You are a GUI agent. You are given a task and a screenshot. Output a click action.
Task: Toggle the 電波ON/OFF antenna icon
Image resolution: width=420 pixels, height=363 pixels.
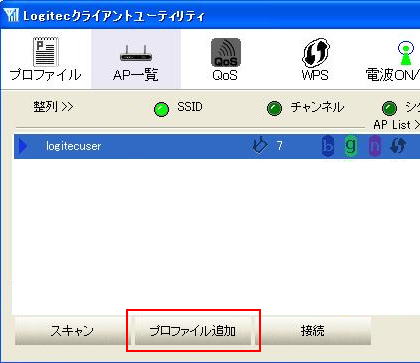pyautogui.click(x=405, y=53)
